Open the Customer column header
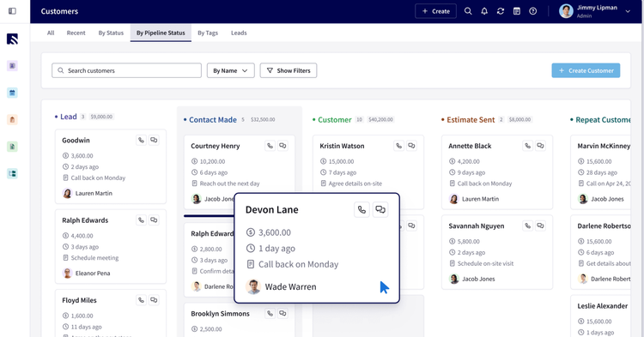This screenshot has width=644, height=337. (335, 120)
